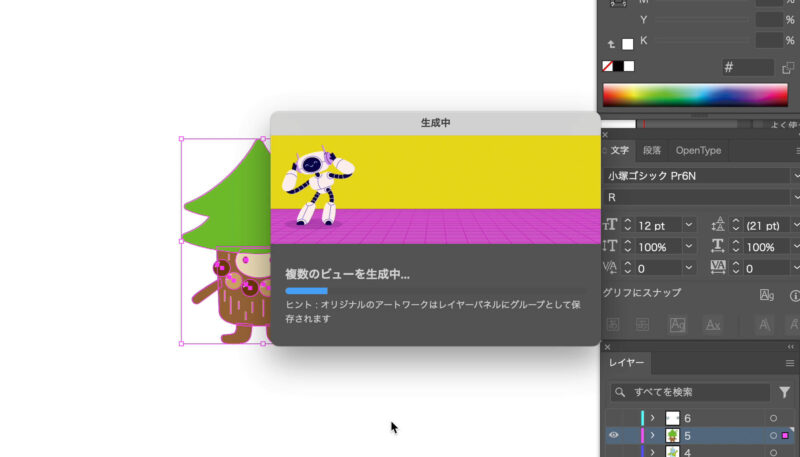
Task: Click the font size icon
Action: click(610, 225)
